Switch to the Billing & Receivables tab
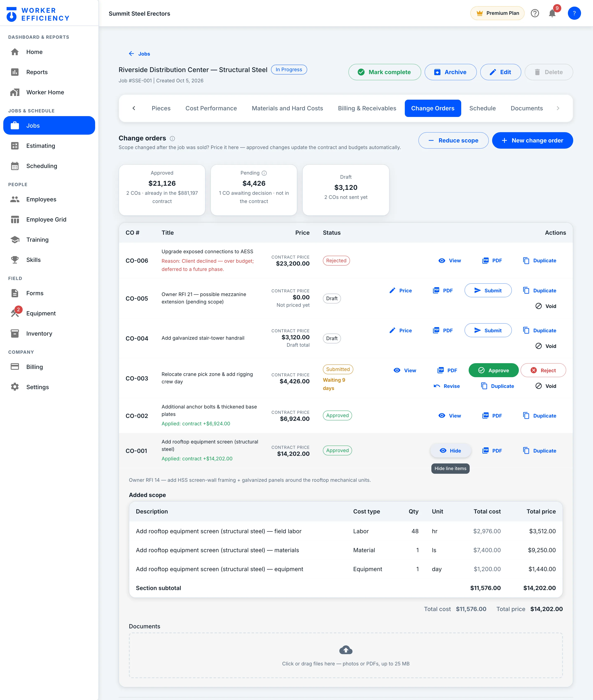Image resolution: width=593 pixels, height=700 pixels. pyautogui.click(x=367, y=108)
